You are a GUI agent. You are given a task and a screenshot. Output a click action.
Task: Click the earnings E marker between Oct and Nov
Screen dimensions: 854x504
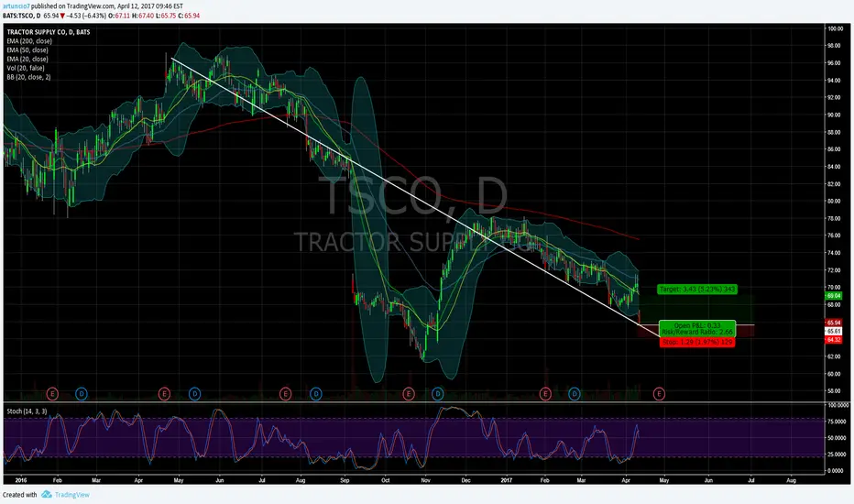tap(409, 393)
